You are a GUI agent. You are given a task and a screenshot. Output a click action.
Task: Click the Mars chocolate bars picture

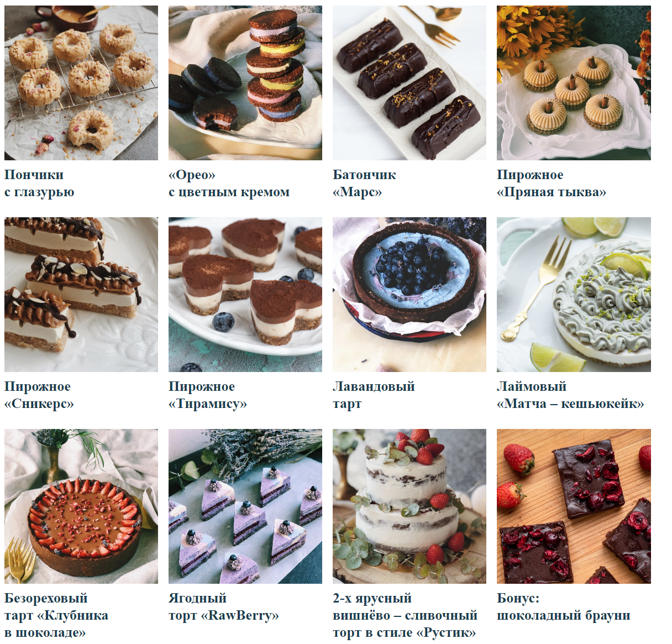point(410,83)
